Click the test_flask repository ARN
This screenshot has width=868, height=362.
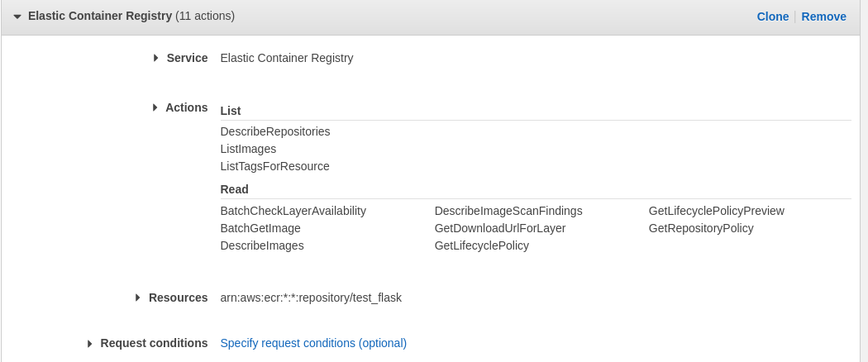(x=311, y=298)
